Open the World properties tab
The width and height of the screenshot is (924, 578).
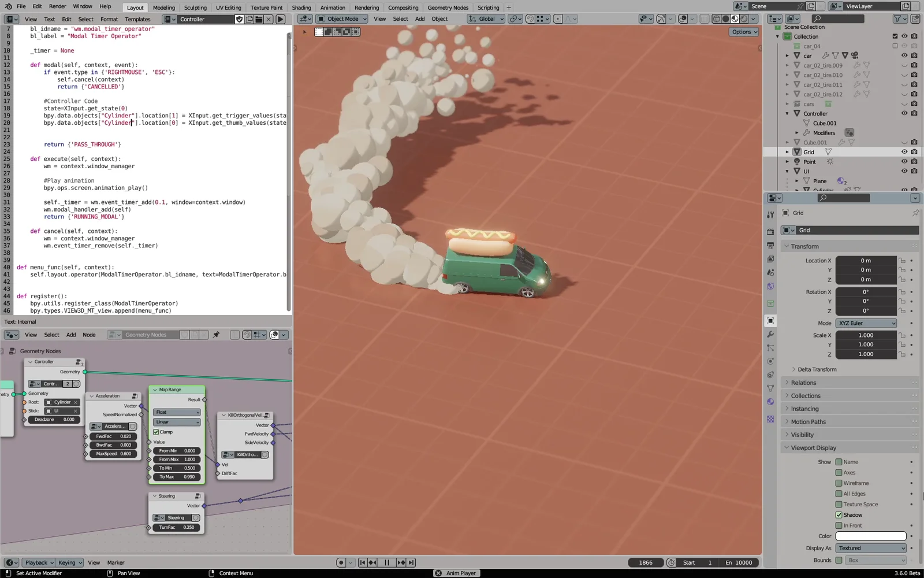[770, 286]
